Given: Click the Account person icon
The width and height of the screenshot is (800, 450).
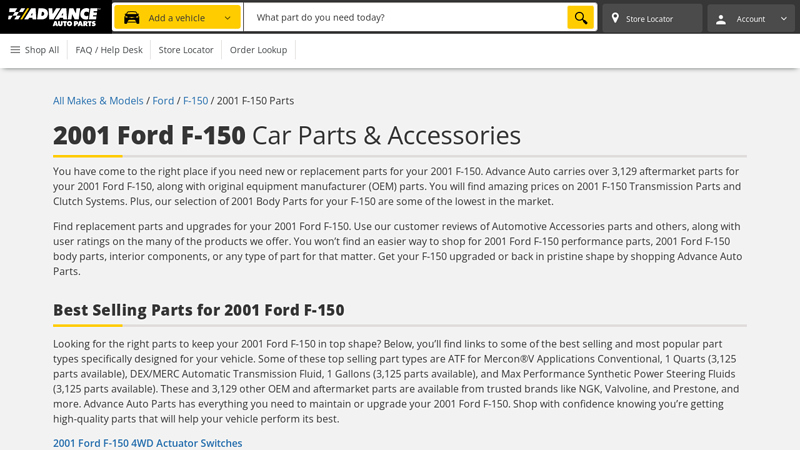Looking at the screenshot, I should [x=721, y=18].
